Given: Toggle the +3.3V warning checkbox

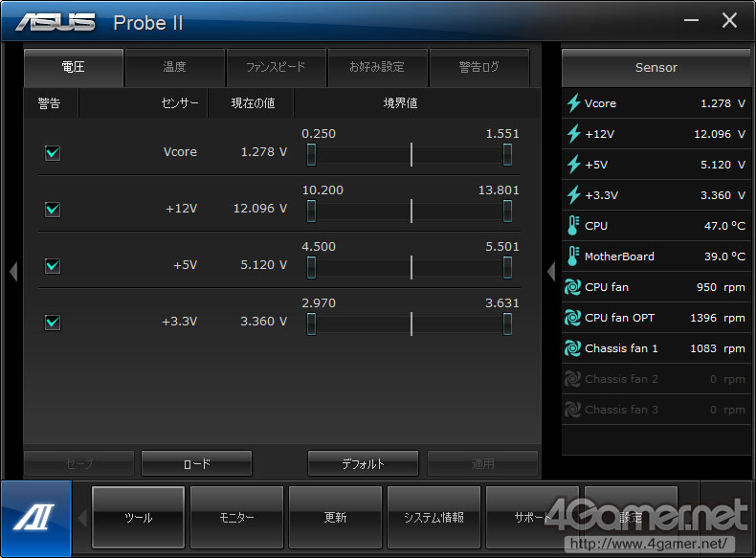Looking at the screenshot, I should point(53,323).
